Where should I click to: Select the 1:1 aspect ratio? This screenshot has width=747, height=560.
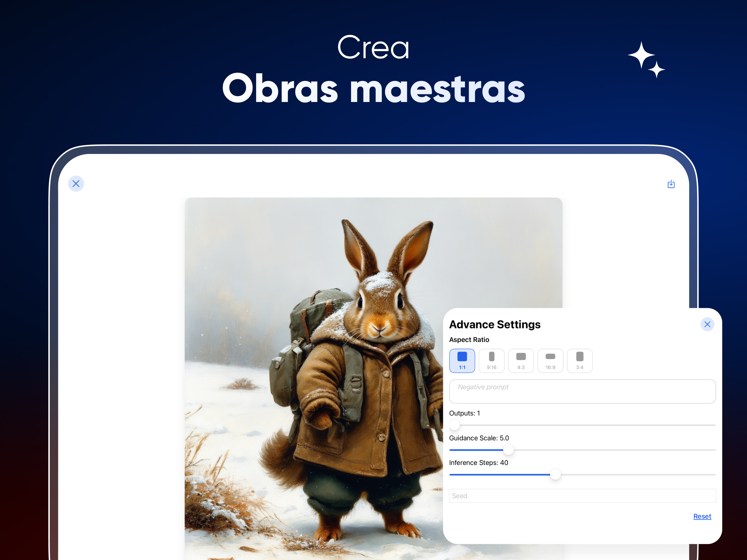(x=462, y=361)
